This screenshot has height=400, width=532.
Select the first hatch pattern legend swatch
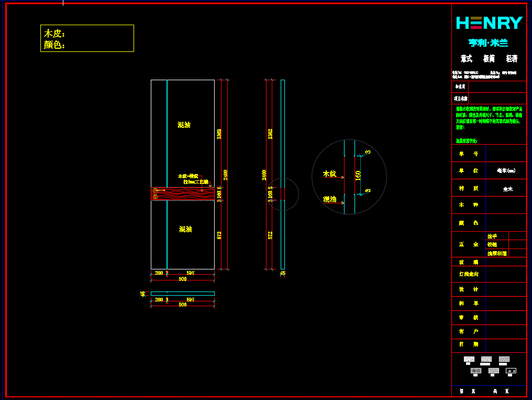pos(469,360)
